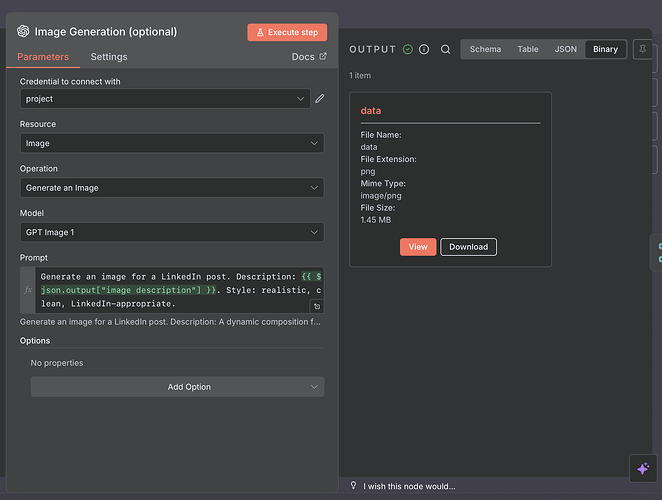This screenshot has height=500, width=662.
Task: Expand the Operation dropdown
Action: click(x=172, y=188)
